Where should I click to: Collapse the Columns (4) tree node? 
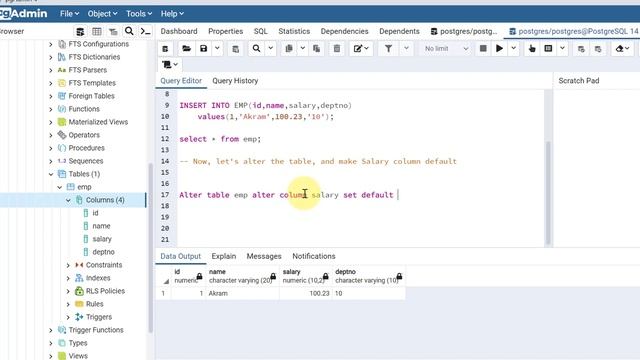tap(68, 200)
